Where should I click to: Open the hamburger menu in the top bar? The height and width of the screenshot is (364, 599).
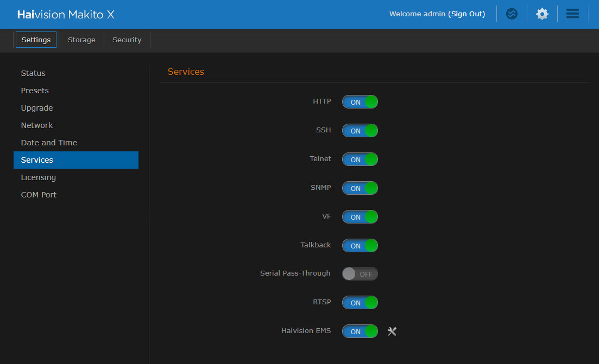[x=572, y=14]
